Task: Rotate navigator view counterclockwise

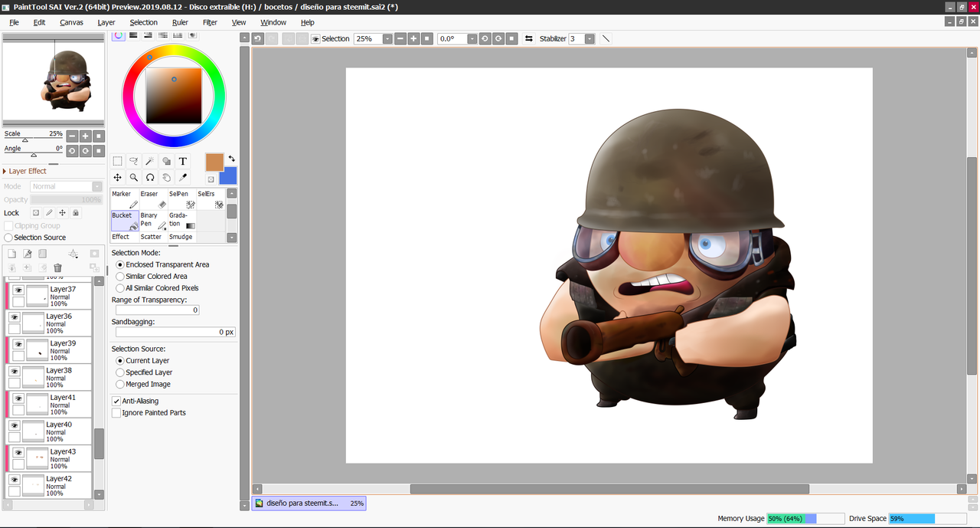Action: 72,151
